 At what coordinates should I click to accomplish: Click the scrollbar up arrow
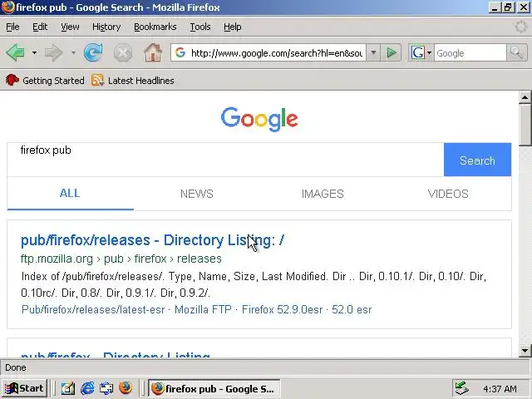tap(525, 97)
